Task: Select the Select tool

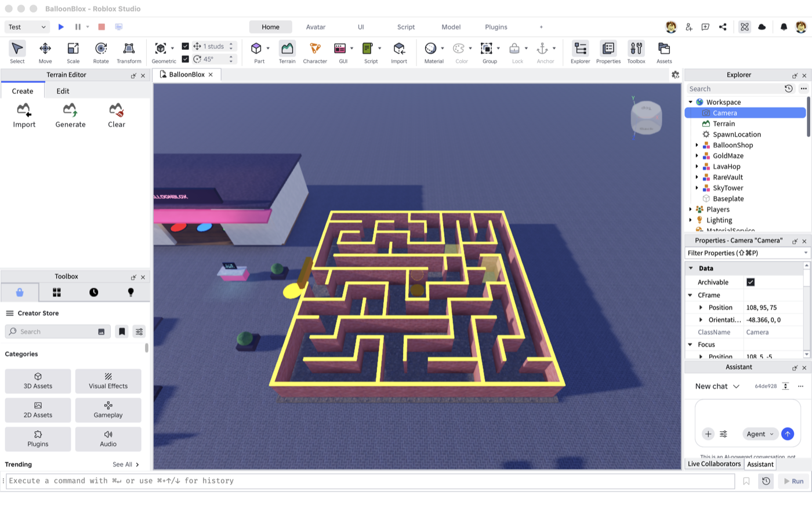Action: (x=17, y=52)
